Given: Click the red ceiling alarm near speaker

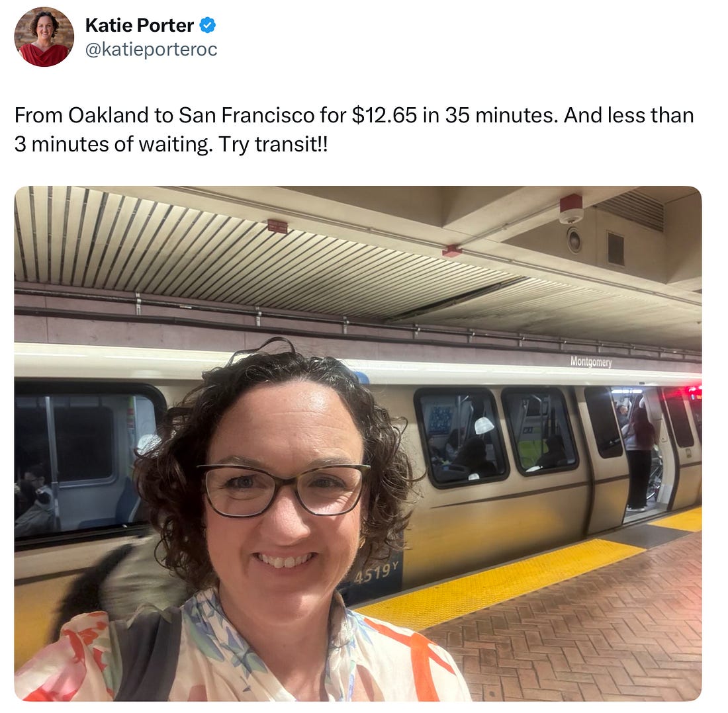Looking at the screenshot, I should pos(571,208).
